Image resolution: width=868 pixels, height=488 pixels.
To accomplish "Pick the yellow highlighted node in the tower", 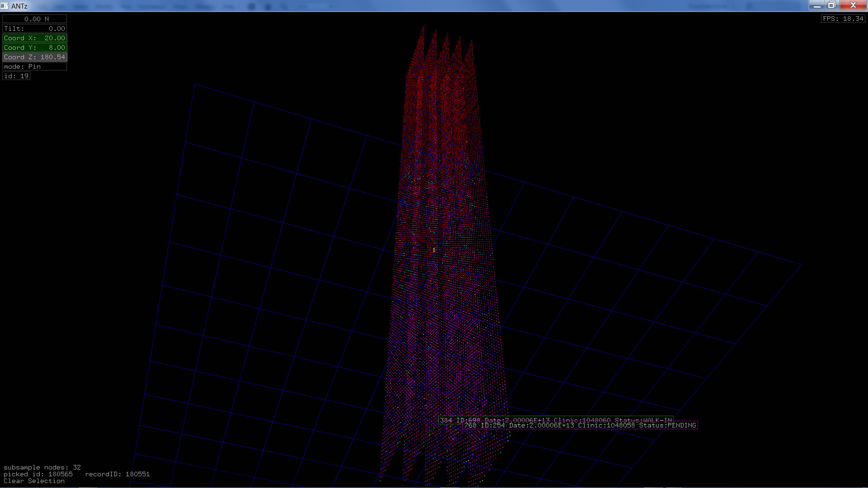I will pos(434,250).
